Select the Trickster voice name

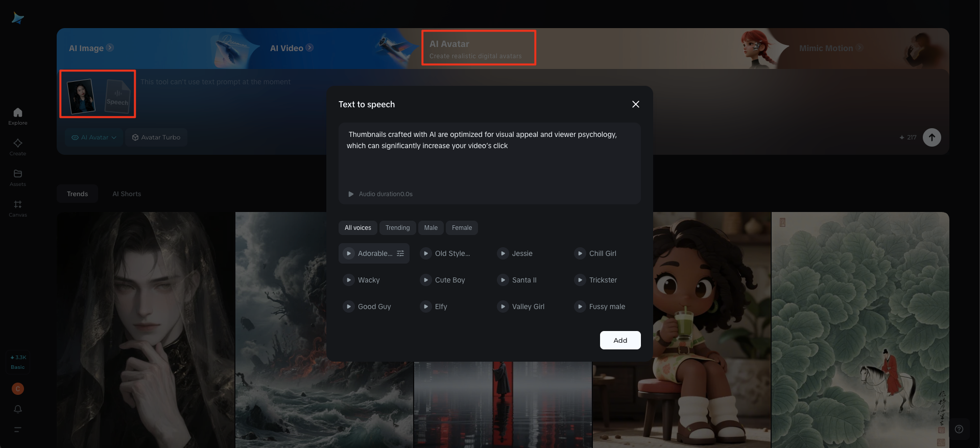(603, 280)
